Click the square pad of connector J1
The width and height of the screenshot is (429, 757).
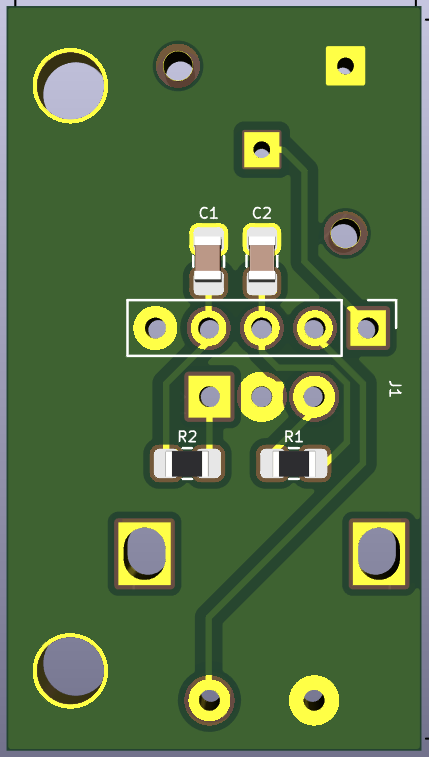point(368,329)
